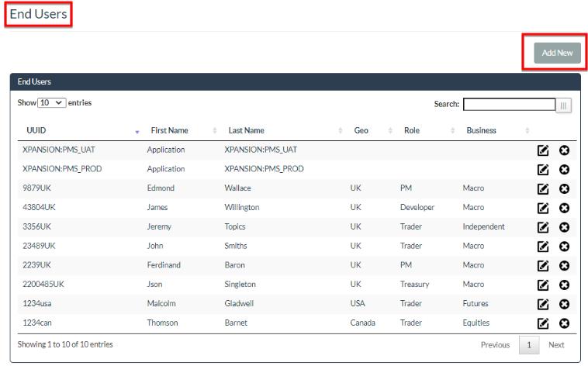Delete the James Willington user row

click(x=564, y=208)
